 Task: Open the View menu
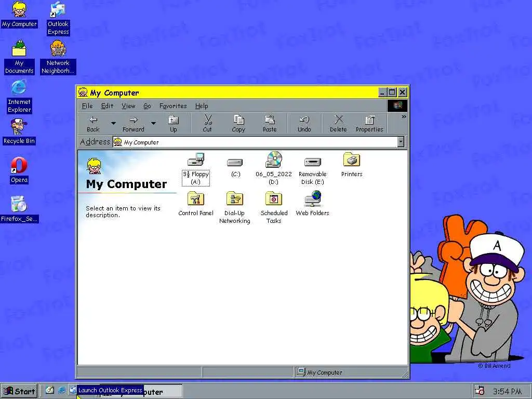[128, 106]
